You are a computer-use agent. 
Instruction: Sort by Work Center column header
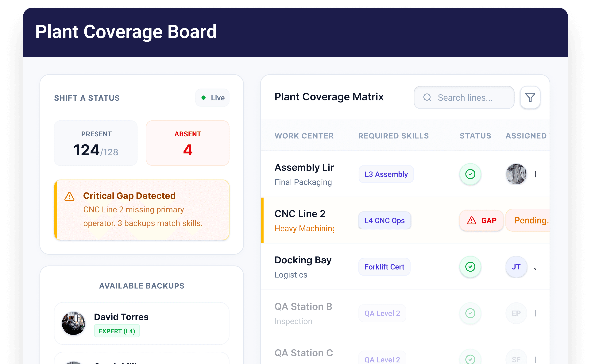304,136
